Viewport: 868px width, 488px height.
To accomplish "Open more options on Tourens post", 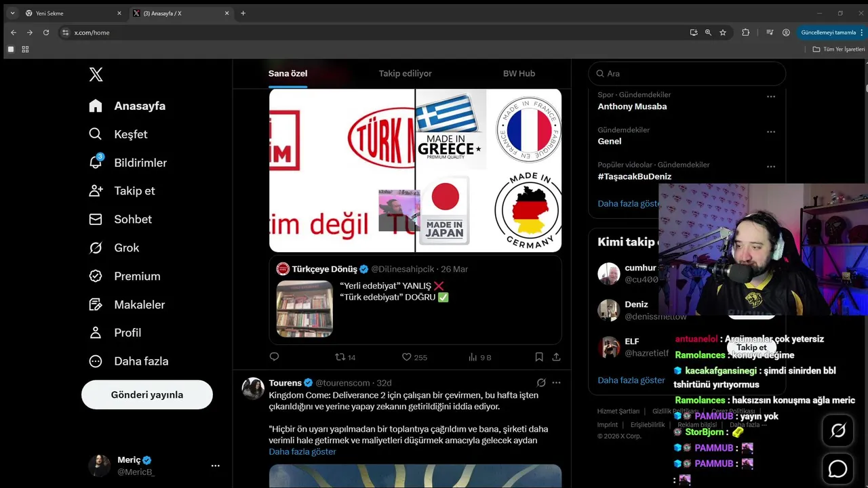I will tap(556, 383).
